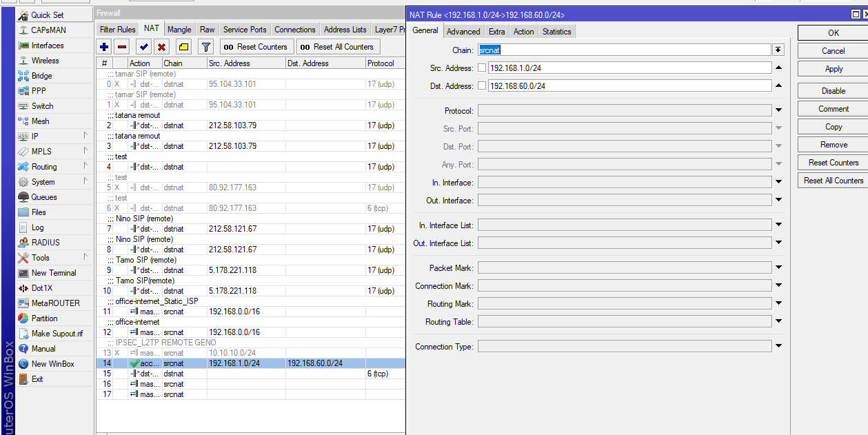Open New Terminal from sidebar
Screen dimensions: 868x435
[x=54, y=273]
